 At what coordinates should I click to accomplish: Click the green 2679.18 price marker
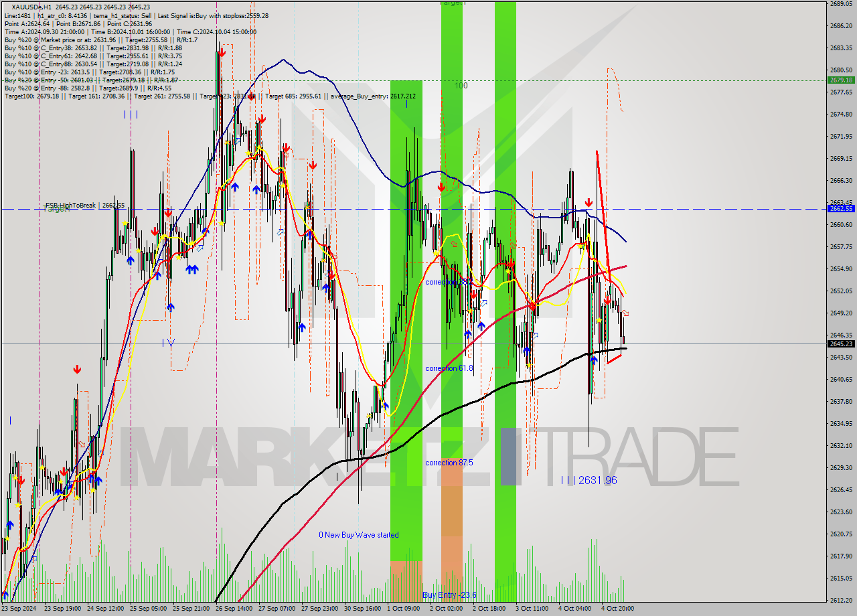pos(841,80)
